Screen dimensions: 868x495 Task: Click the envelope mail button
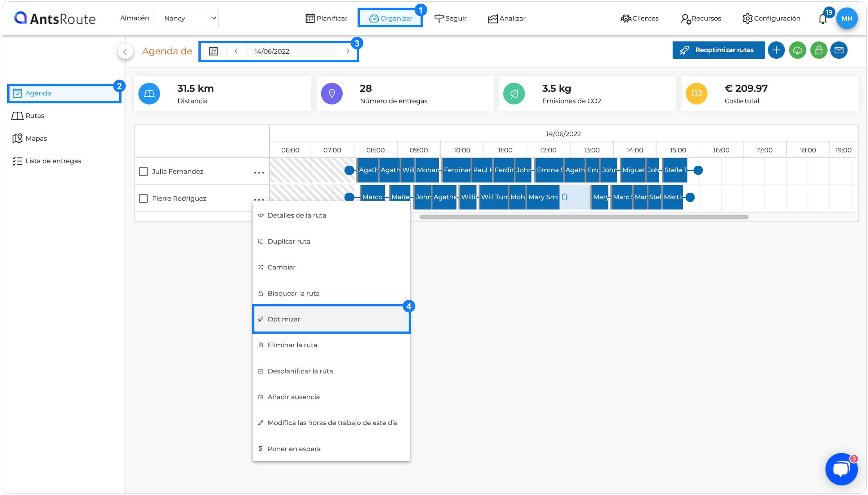(x=839, y=50)
